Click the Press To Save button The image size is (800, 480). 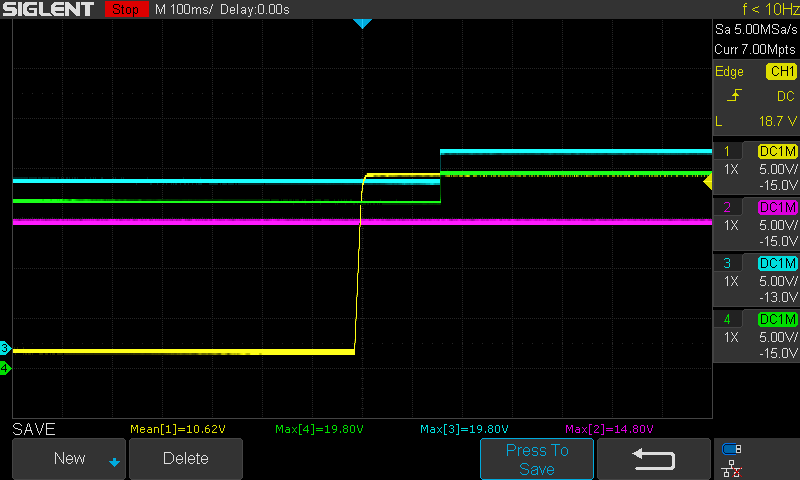(537, 459)
